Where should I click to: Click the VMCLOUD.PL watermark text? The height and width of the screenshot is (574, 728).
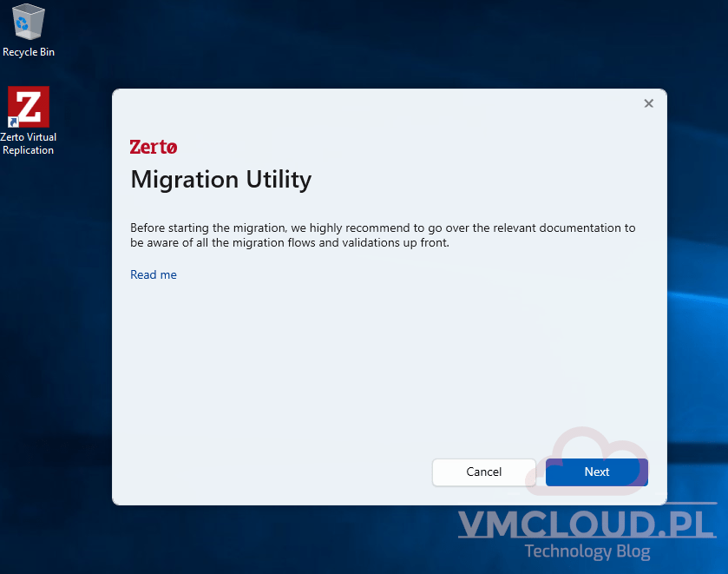pos(587,525)
